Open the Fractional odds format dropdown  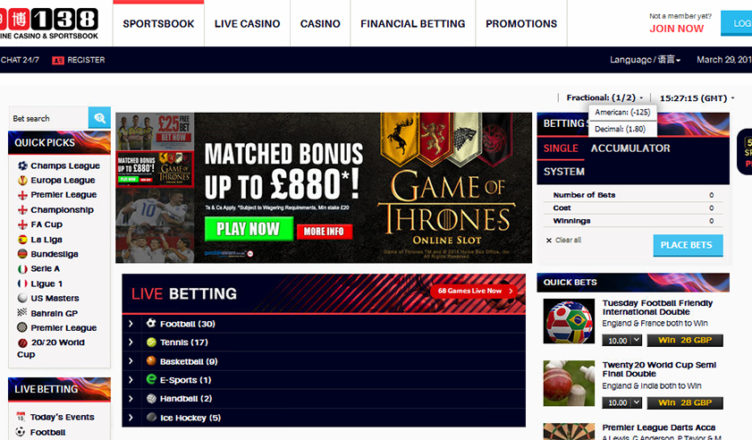coord(604,98)
